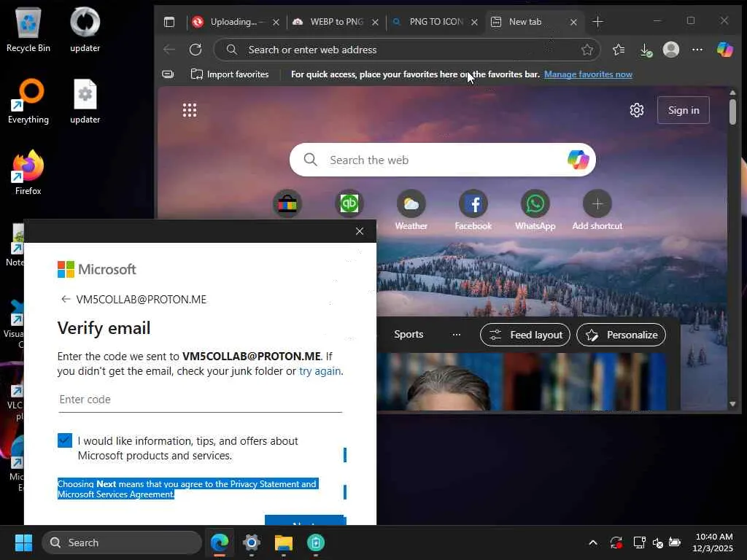
Task: Open the Everything search shortcut on desktop
Action: tap(28, 101)
